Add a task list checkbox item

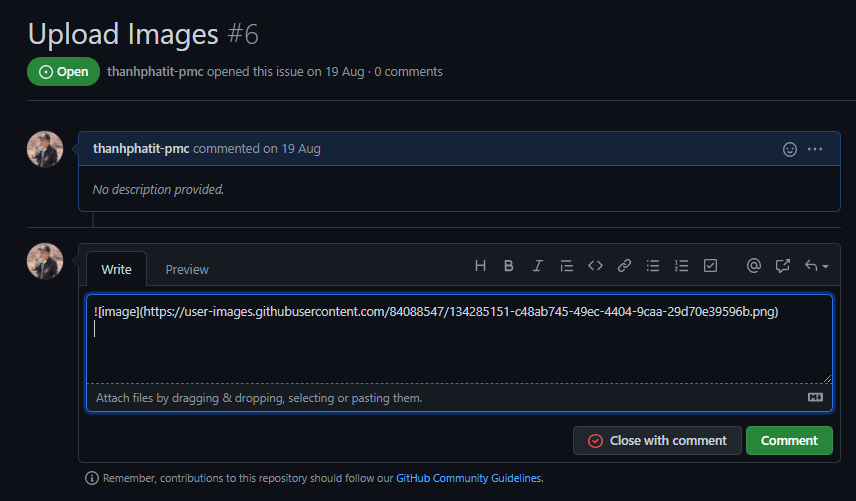(x=710, y=266)
